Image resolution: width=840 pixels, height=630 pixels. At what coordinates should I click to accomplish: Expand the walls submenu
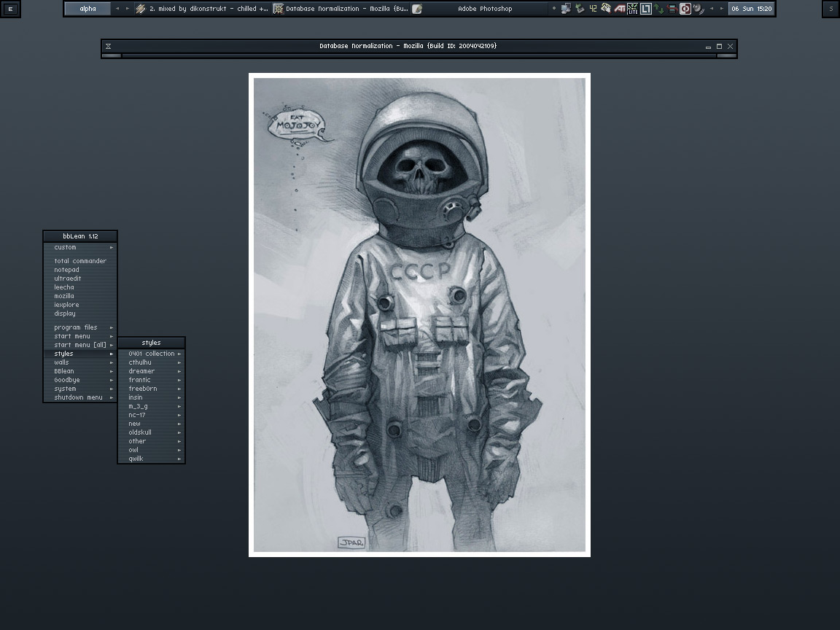tap(80, 362)
